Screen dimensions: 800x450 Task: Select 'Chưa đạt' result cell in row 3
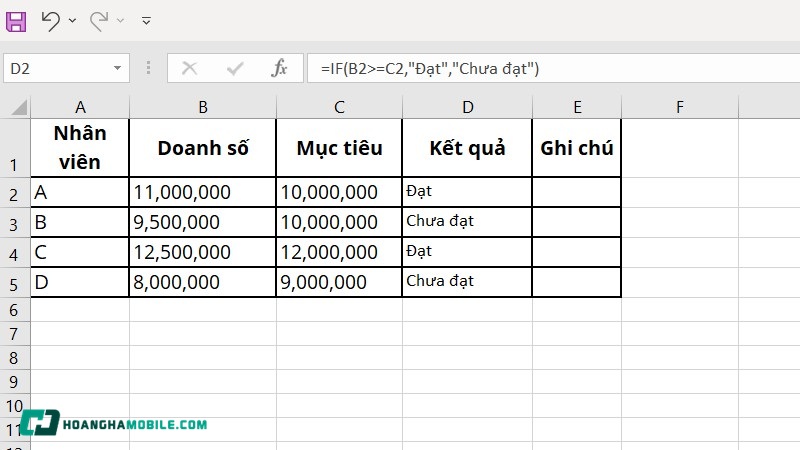tap(467, 222)
